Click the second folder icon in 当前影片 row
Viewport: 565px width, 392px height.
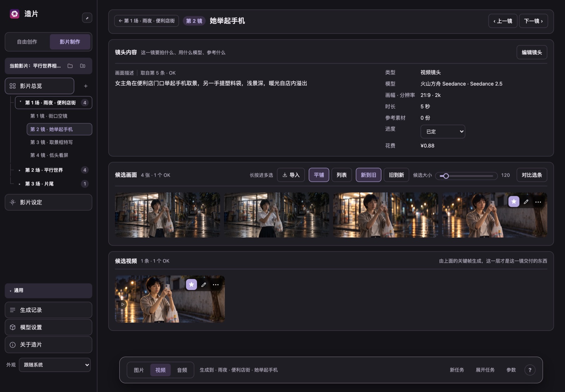(83, 66)
